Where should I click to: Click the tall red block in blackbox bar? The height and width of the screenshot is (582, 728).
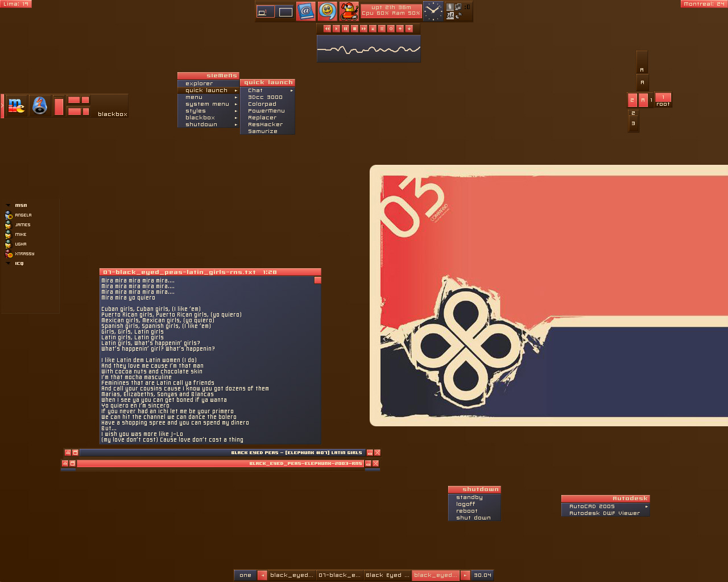point(59,106)
